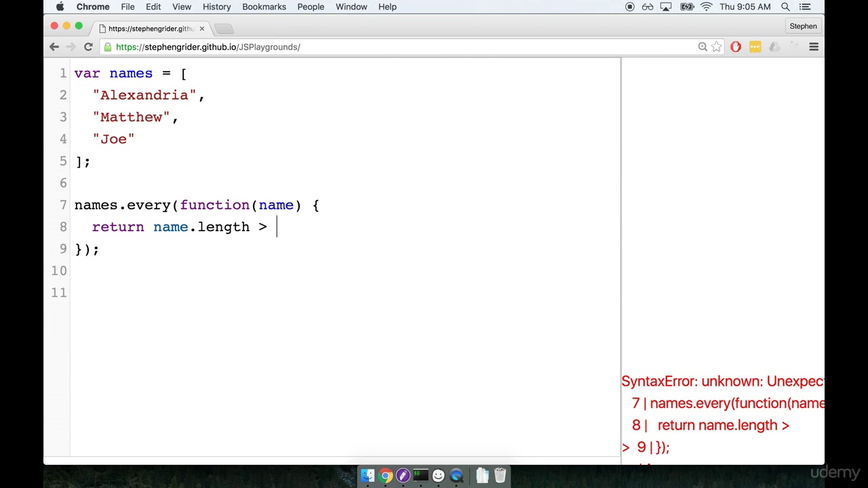Open the battery status menu
The width and height of the screenshot is (868, 488).
click(687, 7)
